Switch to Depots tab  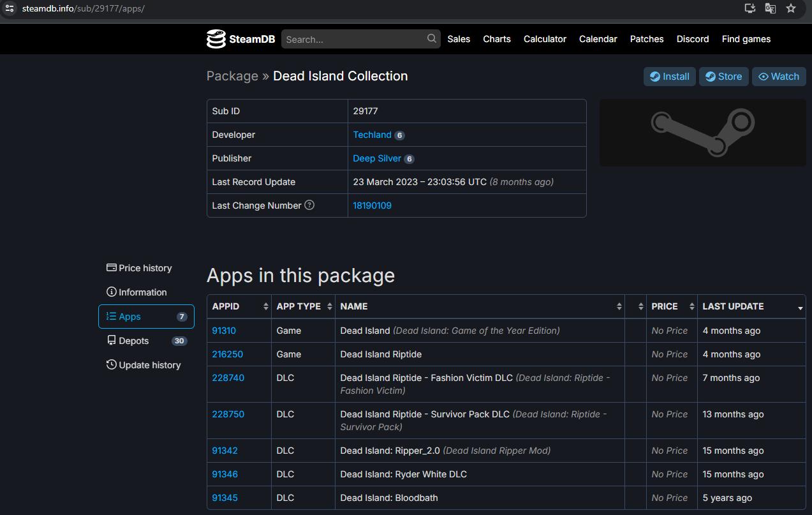tap(146, 341)
